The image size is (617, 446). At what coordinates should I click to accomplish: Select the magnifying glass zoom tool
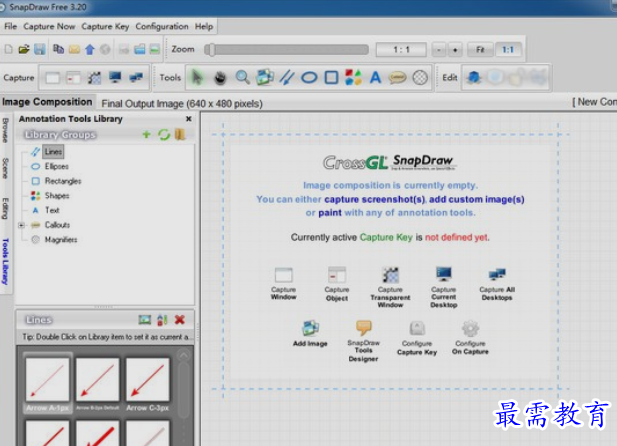coord(242,77)
